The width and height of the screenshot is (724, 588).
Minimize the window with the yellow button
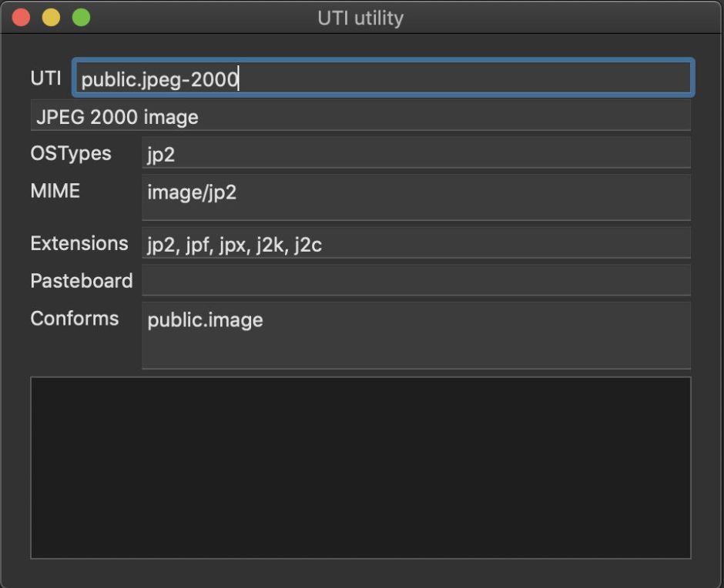coord(51,18)
